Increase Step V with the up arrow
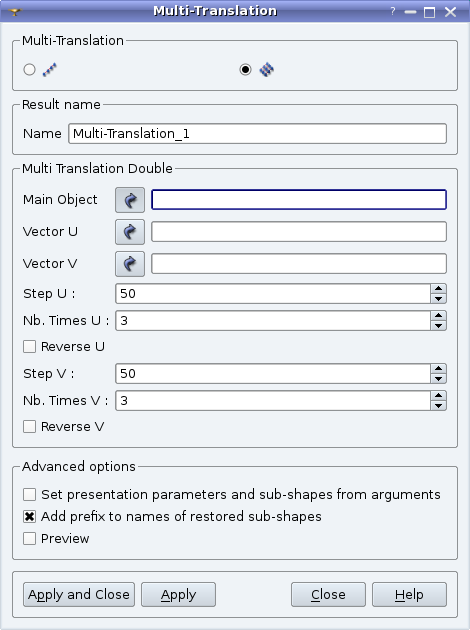The image size is (470, 630). [438, 368]
